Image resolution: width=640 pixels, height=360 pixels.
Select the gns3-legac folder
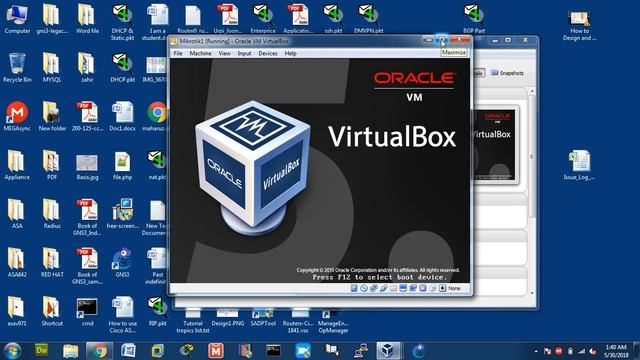52,19
